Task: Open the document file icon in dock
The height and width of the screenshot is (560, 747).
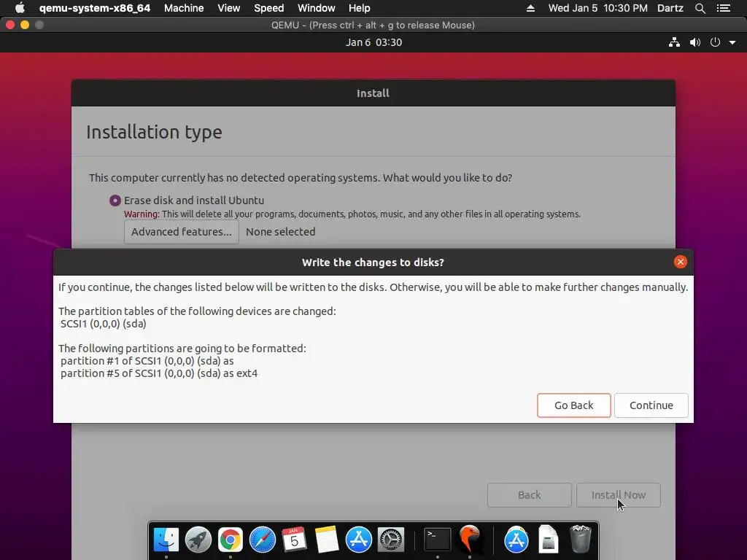Action: pyautogui.click(x=549, y=540)
